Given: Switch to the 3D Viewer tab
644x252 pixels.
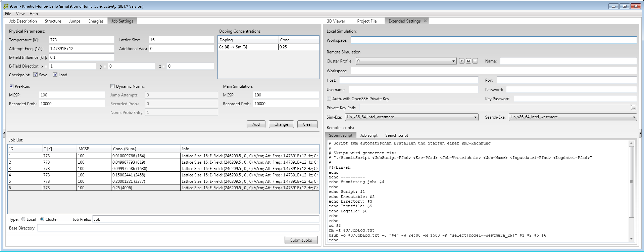Looking at the screenshot, I should pos(336,21).
